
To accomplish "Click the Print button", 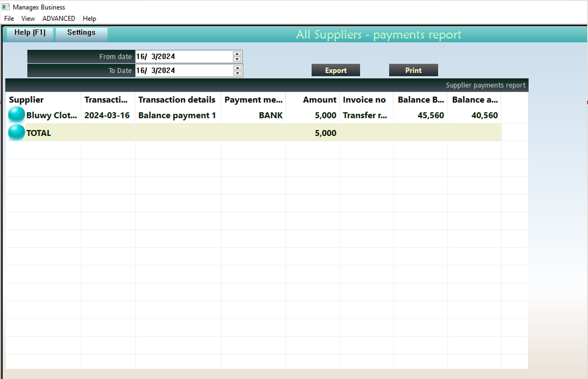I will [x=413, y=70].
